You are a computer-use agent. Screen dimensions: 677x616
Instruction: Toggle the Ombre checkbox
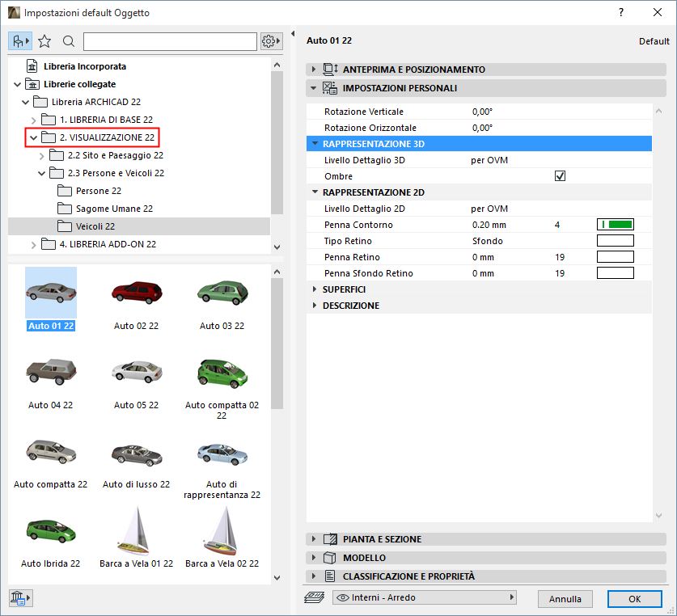[560, 176]
